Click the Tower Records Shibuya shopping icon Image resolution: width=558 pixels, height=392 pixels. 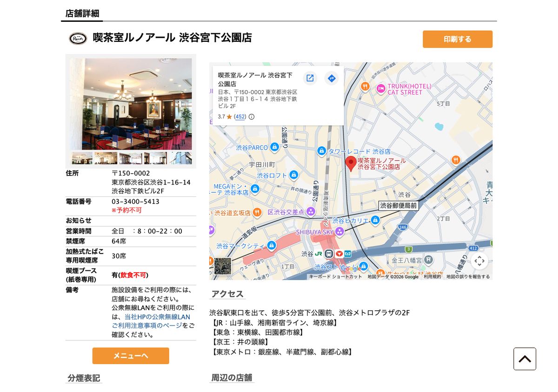click(x=321, y=151)
